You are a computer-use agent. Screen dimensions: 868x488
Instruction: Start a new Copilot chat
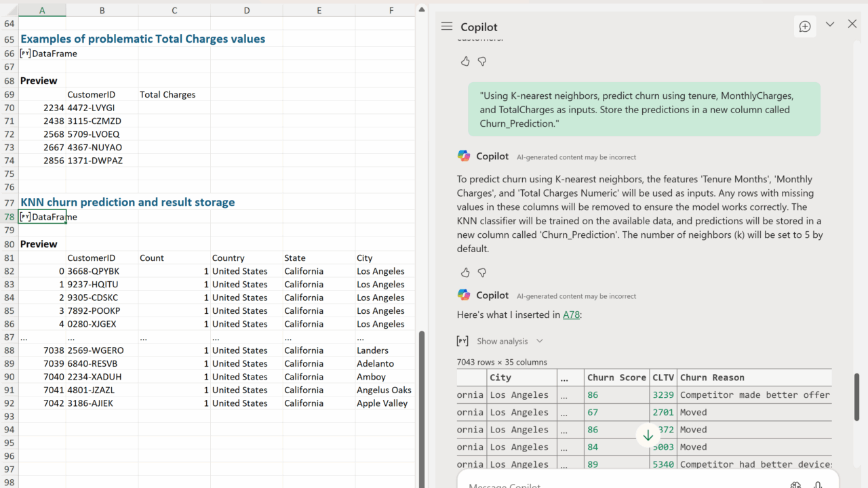point(805,26)
